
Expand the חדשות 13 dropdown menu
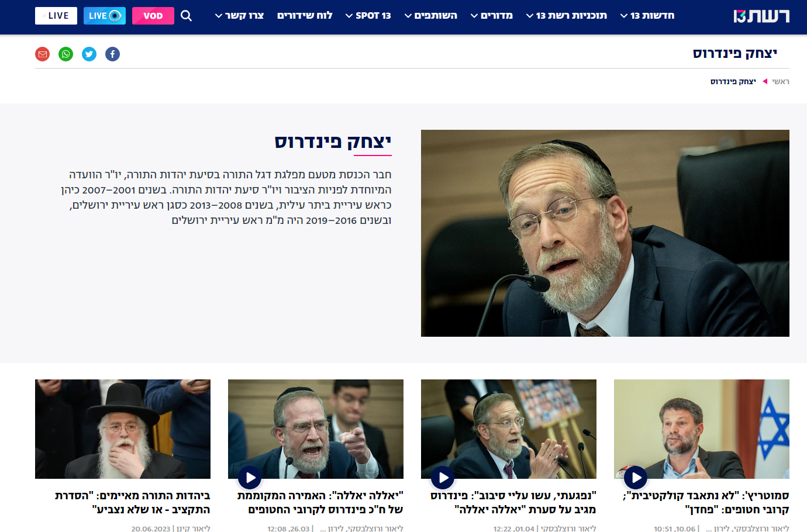point(647,16)
